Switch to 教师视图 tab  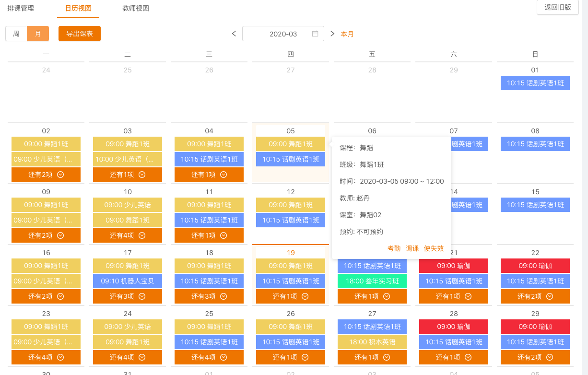click(136, 8)
